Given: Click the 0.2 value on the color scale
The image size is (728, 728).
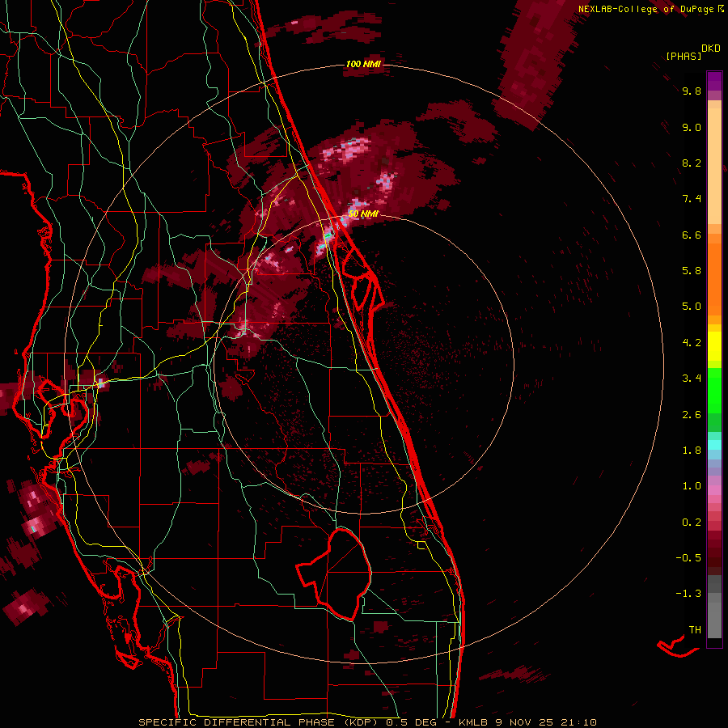Looking at the screenshot, I should [692, 523].
